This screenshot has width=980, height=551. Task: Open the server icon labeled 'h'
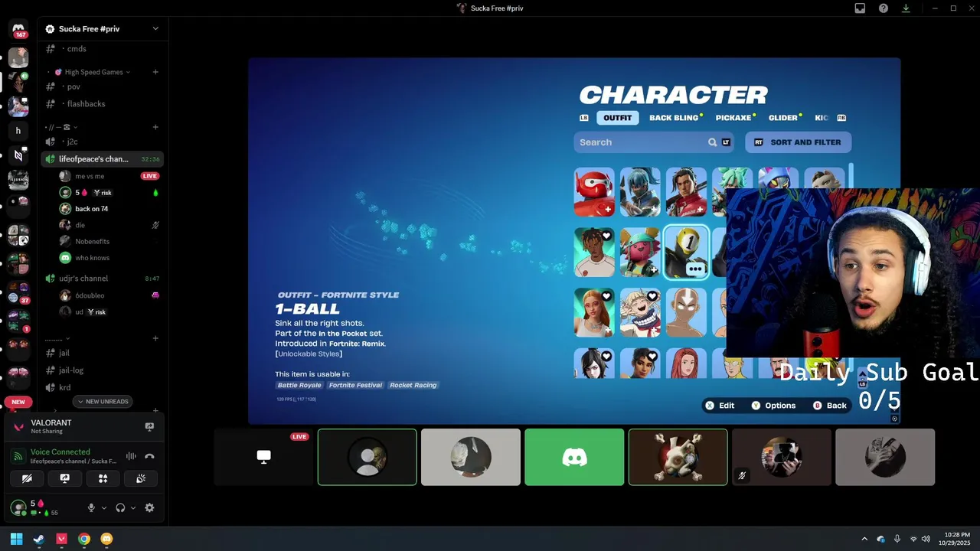tap(18, 131)
